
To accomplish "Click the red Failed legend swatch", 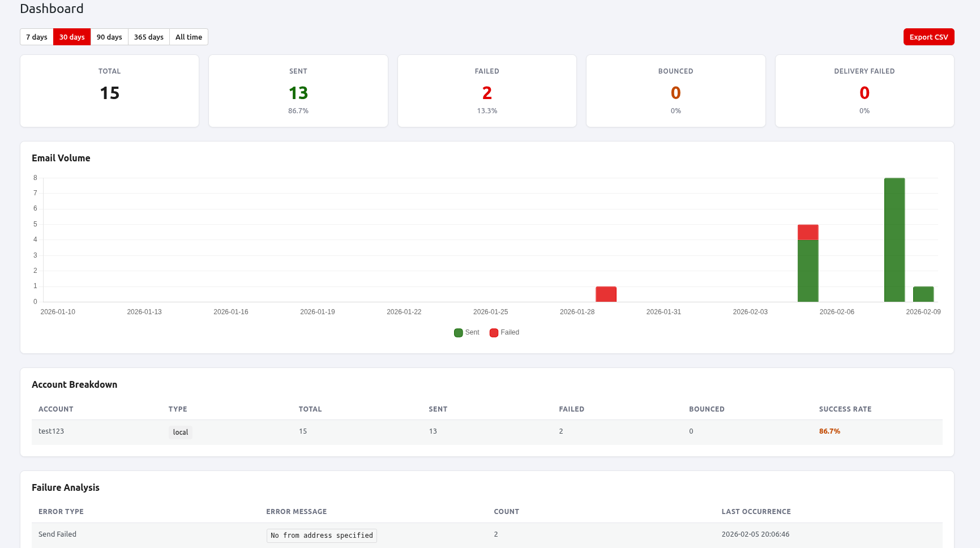I will [x=495, y=332].
